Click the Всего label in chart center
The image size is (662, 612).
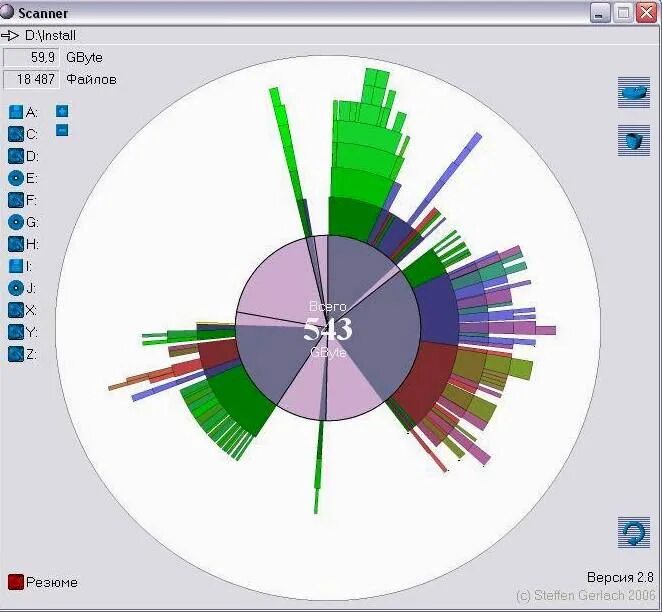click(328, 306)
